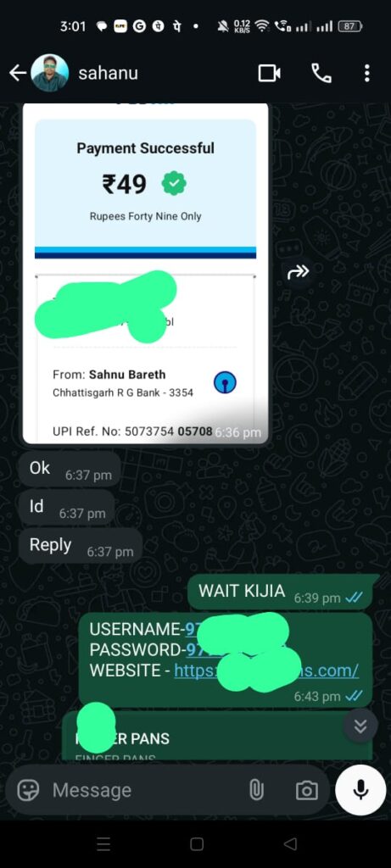Select the "WAIT KIJIA" message bubble
The width and height of the screenshot is (391, 868).
coord(280,592)
